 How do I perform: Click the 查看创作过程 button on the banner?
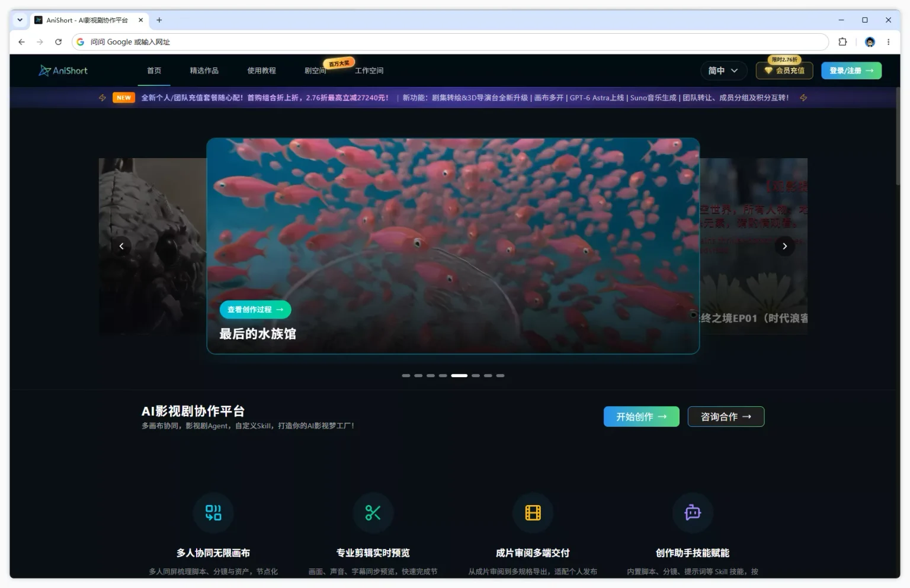click(255, 310)
